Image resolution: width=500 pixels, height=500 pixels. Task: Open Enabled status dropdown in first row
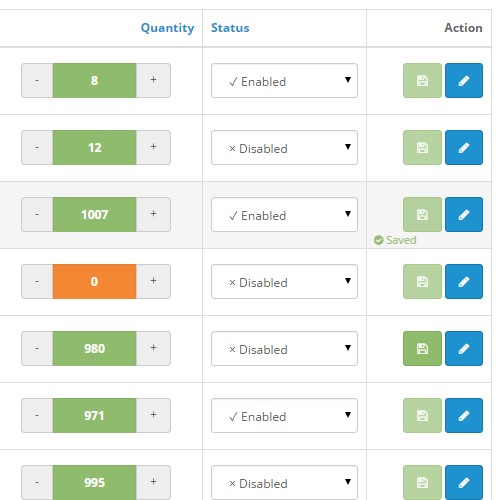[x=284, y=81]
